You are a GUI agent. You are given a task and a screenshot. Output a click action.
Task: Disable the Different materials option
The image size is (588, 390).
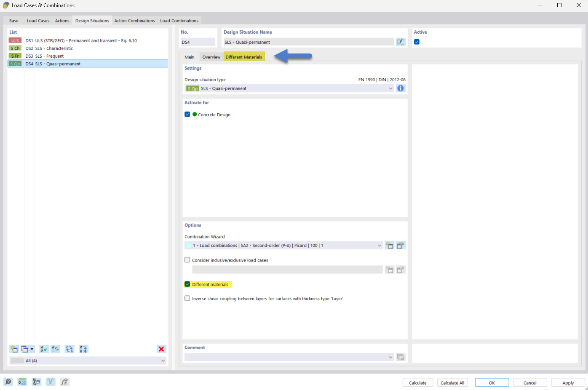coord(187,284)
